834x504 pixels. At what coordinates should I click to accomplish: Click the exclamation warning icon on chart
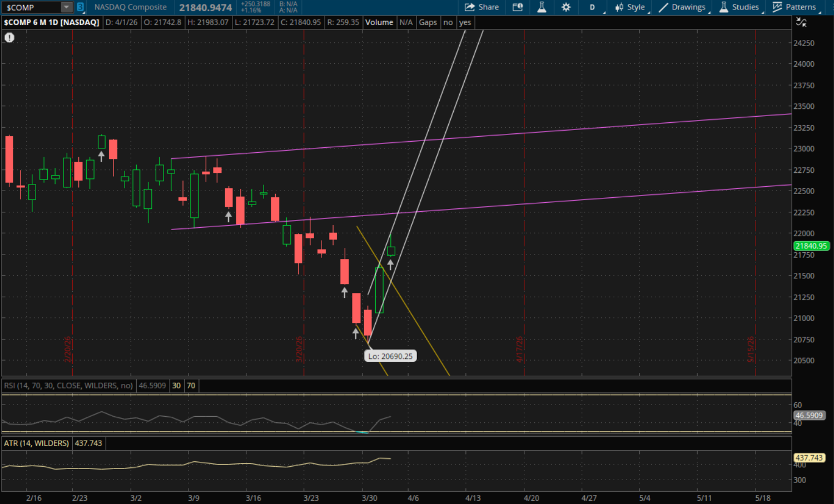tap(9, 38)
